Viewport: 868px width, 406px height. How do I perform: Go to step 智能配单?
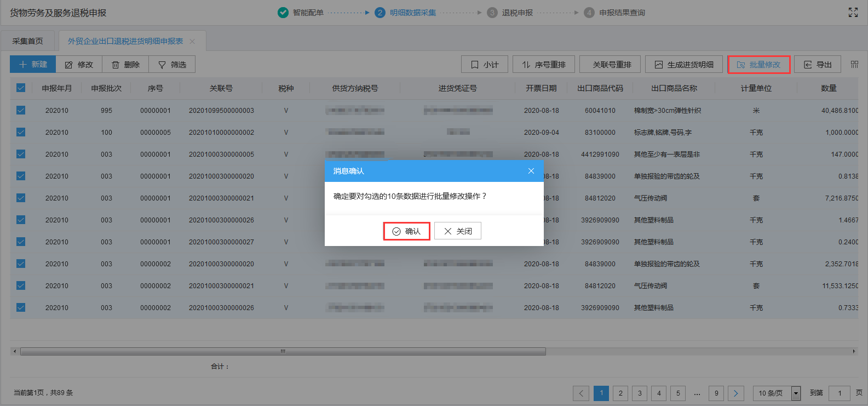[301, 13]
